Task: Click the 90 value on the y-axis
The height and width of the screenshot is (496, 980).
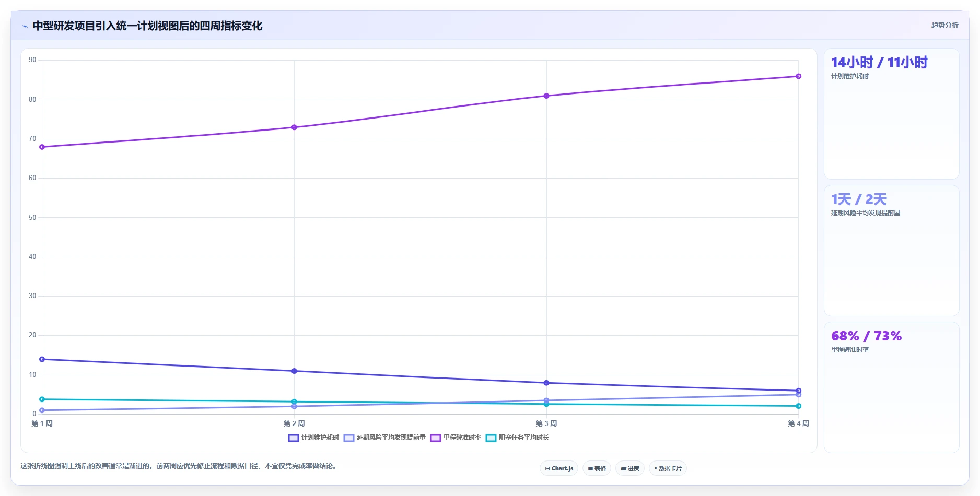Action: point(32,60)
